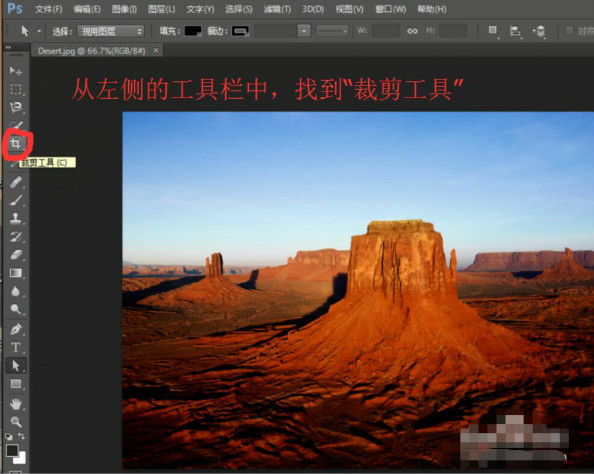Screen dimensions: 594x474
Task: Select the Move tool
Action: click(16, 70)
